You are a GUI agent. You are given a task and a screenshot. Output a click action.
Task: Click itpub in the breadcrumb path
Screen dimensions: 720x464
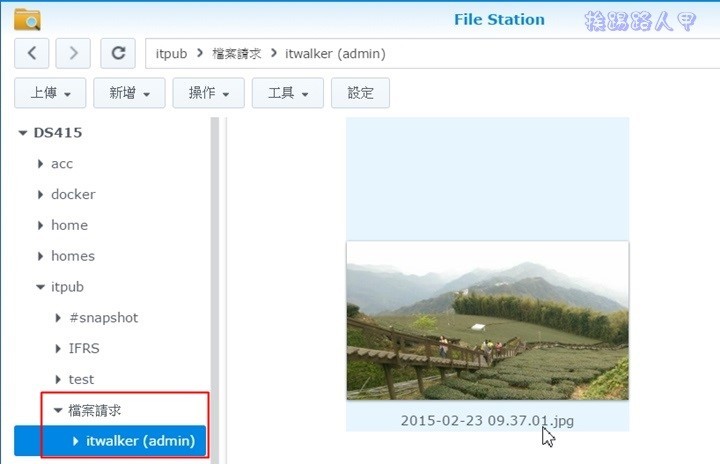(x=169, y=54)
